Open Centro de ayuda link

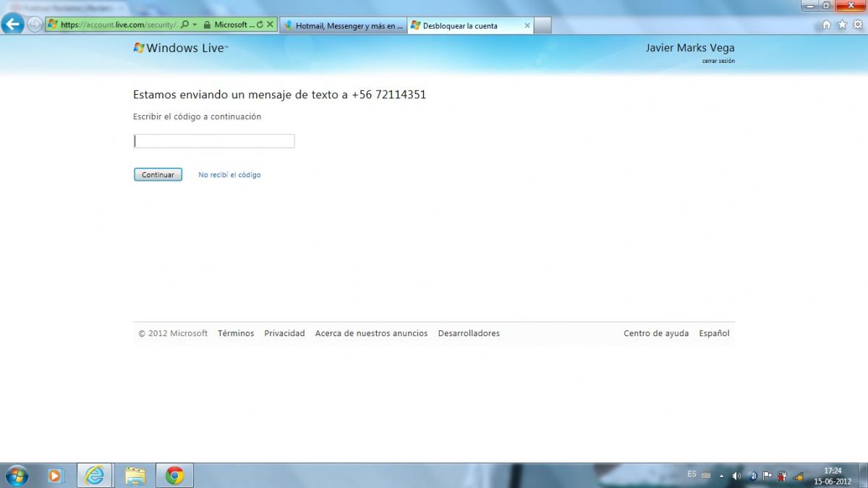(x=656, y=333)
